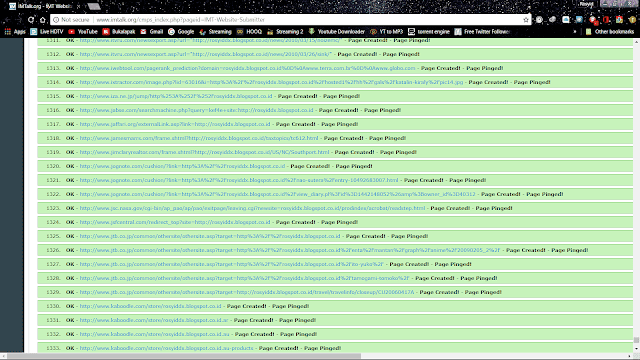Open the jtb.co.jp link in row 1325
Image resolution: width=640 pixels, height=360 pixels.
click(x=210, y=236)
